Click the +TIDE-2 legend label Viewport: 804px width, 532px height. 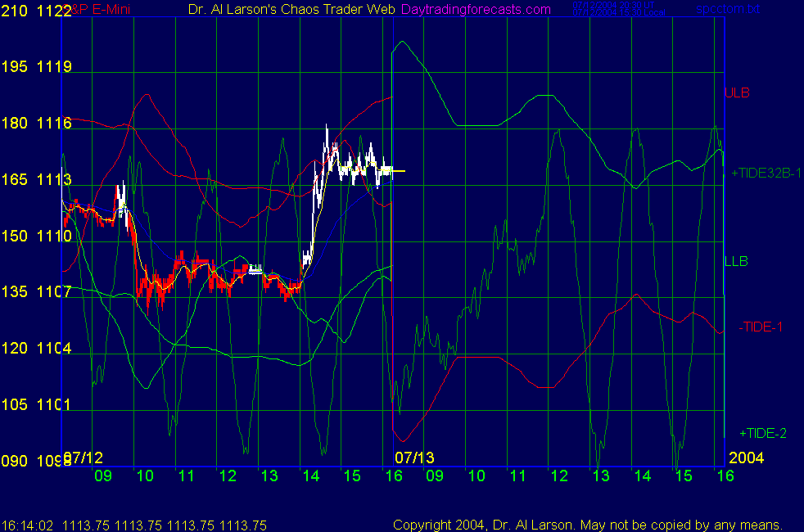(x=763, y=434)
